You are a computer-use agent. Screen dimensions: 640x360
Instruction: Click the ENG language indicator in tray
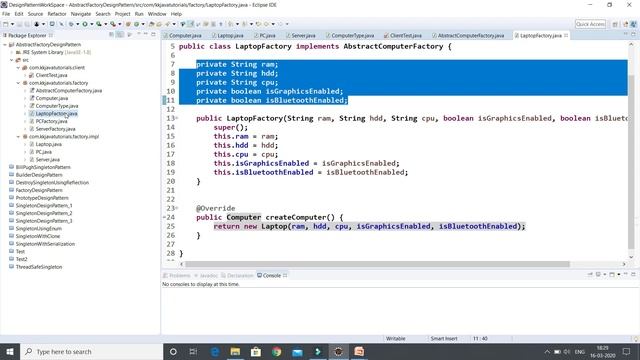click(x=580, y=351)
